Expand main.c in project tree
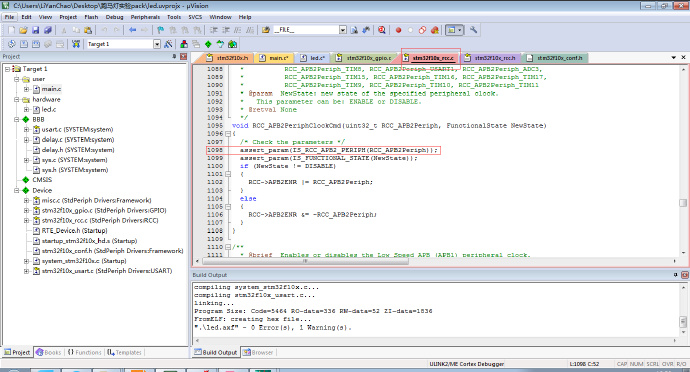This screenshot has height=372, width=690. [x=26, y=89]
